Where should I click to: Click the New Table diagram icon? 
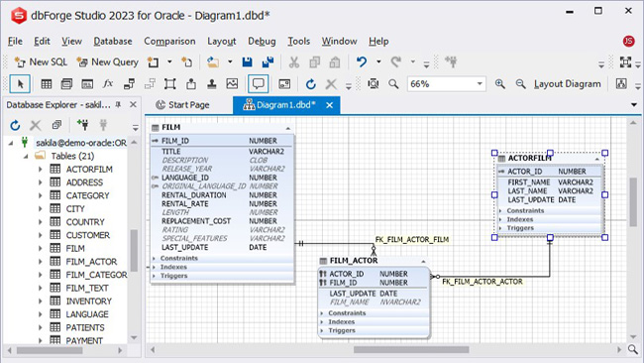pyautogui.click(x=47, y=84)
